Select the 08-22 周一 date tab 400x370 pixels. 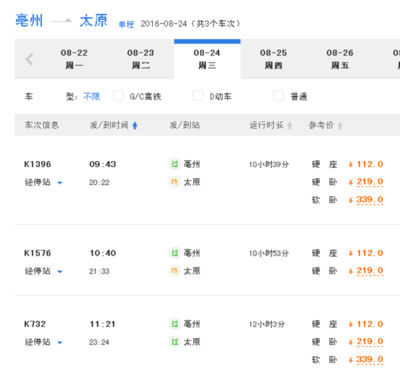click(x=74, y=59)
